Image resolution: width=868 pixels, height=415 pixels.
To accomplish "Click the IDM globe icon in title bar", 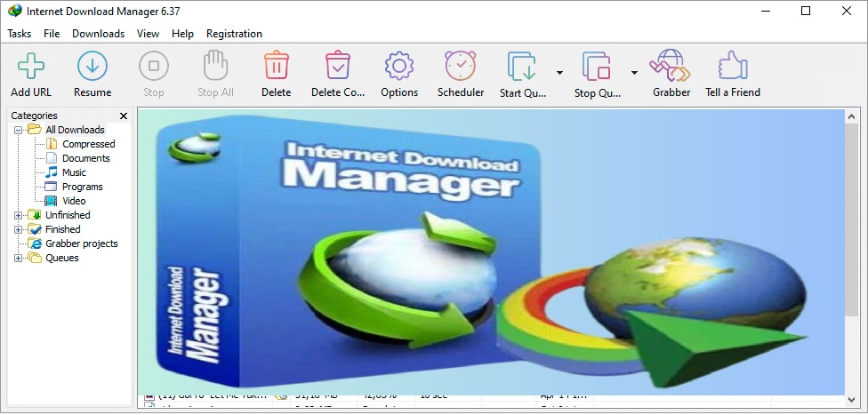I will 14,11.
